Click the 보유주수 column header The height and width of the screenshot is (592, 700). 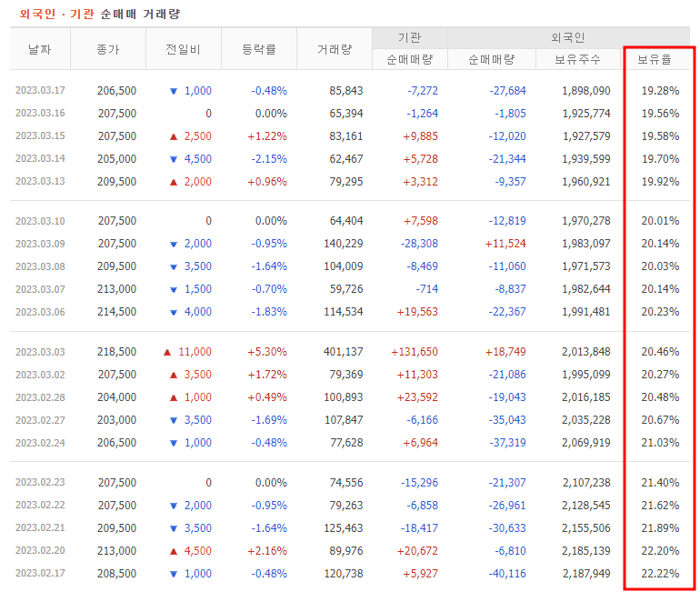577,59
